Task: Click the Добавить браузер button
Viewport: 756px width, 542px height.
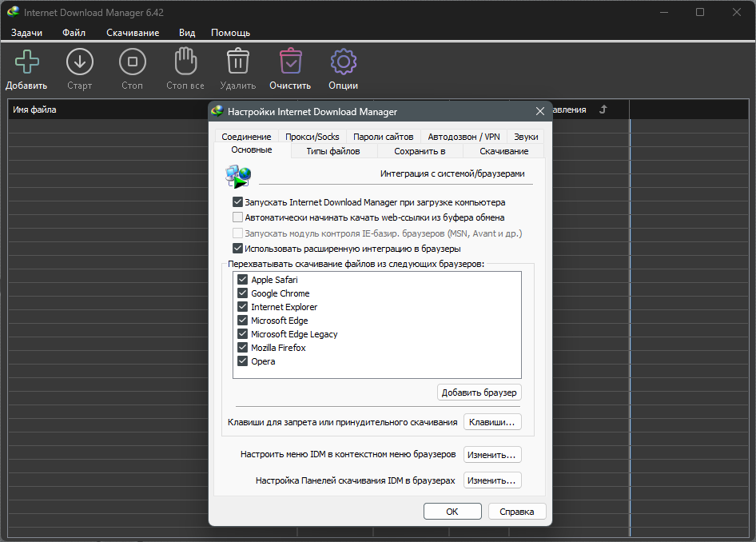Action: pyautogui.click(x=479, y=393)
